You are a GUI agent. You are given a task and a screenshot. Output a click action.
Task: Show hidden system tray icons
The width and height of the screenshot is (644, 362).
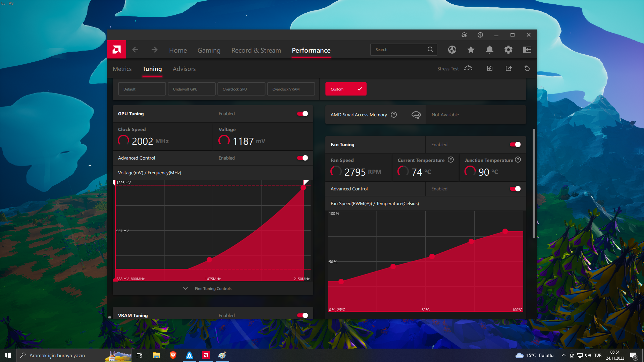tap(563, 355)
